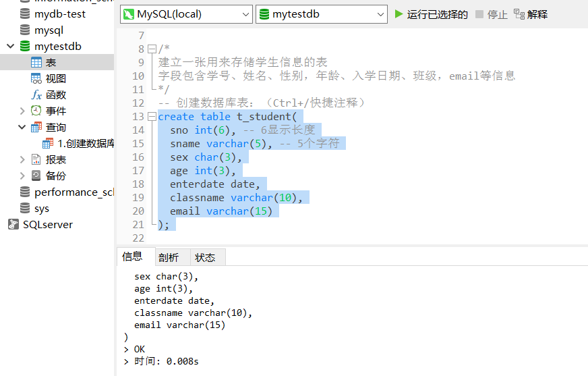The width and height of the screenshot is (588, 376).
Task: Click the 解释 explain button
Action: click(531, 14)
